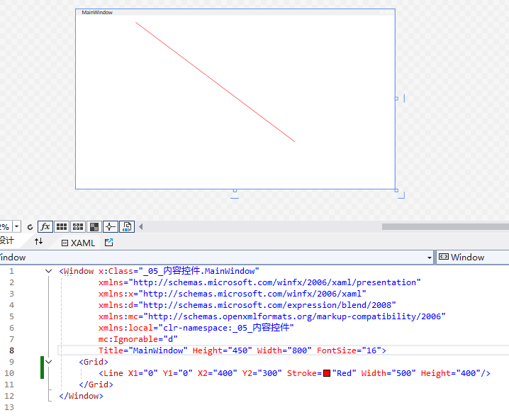
Task: Click the pop-out XAML pane icon
Action: click(x=108, y=243)
